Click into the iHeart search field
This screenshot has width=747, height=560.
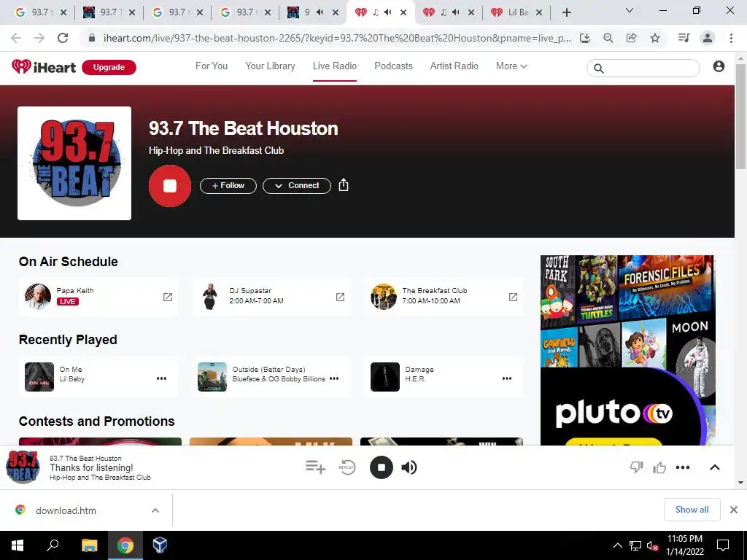pos(643,69)
